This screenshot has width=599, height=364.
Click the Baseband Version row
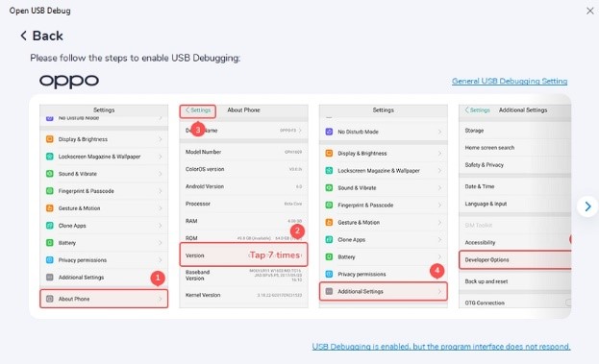(243, 275)
